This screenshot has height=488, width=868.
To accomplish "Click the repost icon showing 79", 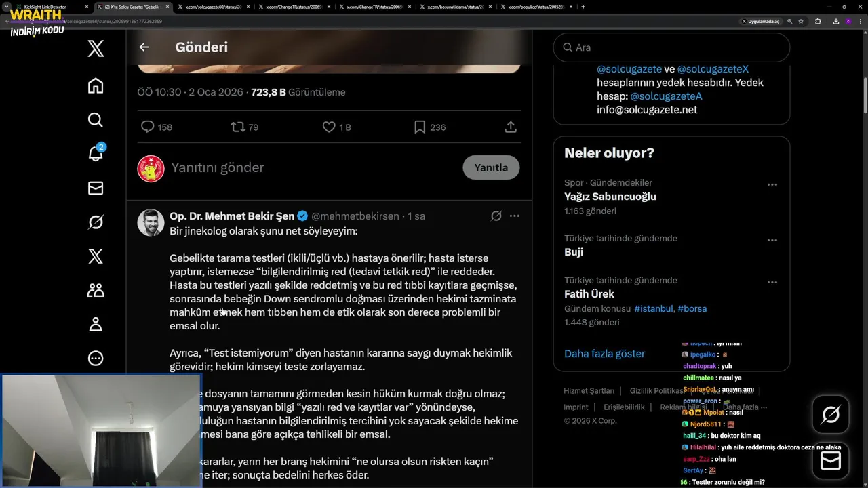I will pos(238,127).
